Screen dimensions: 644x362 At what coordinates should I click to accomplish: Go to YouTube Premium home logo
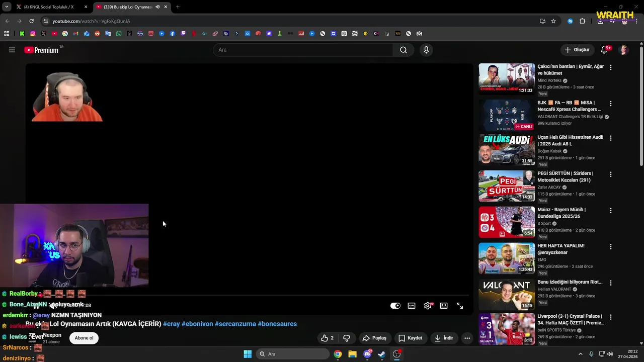point(41,50)
